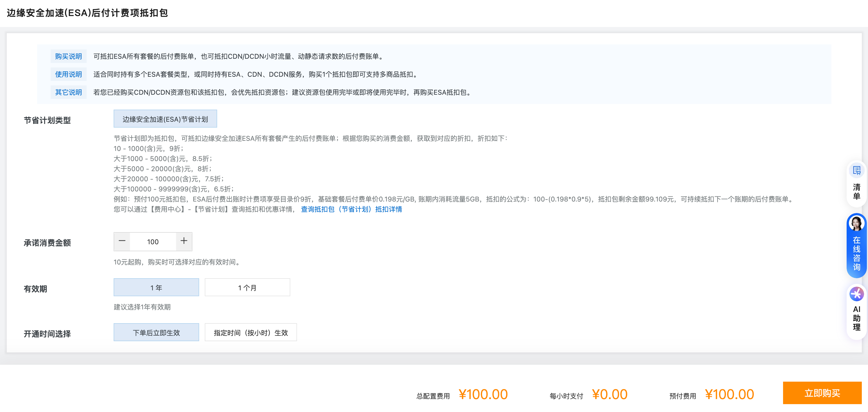
Task: Click the 预付费用 ¥100.00 price
Action: pyautogui.click(x=729, y=394)
